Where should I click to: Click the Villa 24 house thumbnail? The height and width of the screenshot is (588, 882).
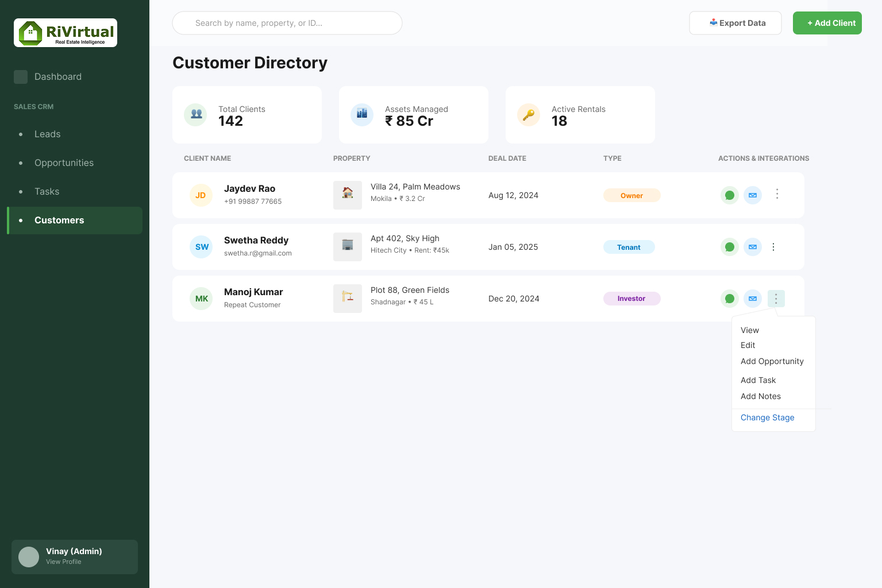(348, 195)
